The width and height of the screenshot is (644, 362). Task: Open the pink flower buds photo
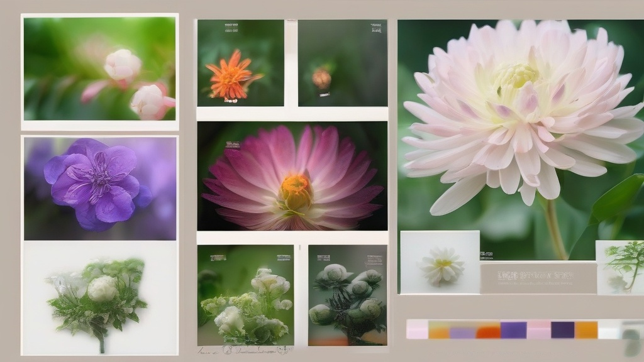pyautogui.click(x=99, y=69)
